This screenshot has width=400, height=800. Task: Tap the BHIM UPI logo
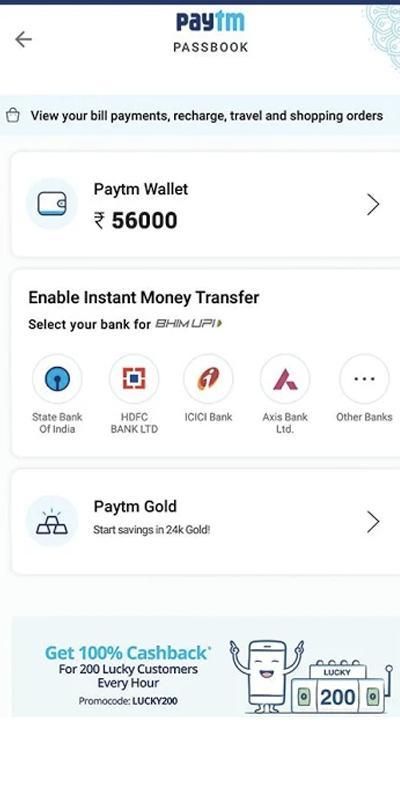188,323
